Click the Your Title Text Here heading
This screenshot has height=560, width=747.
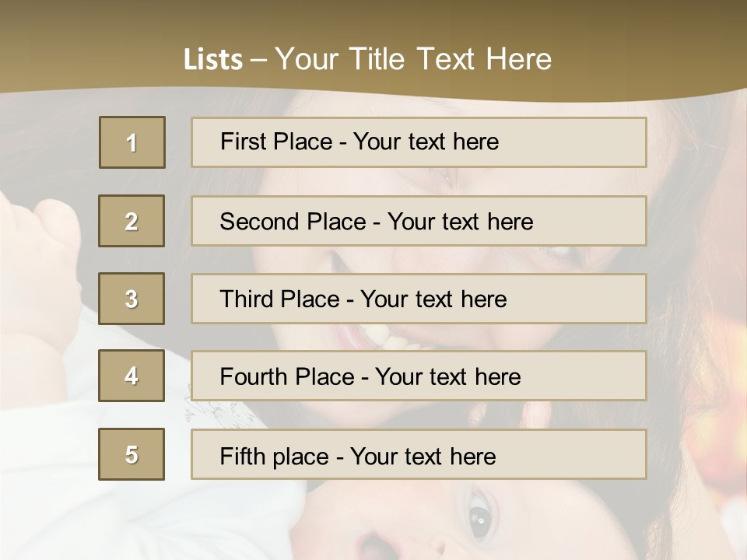(413, 59)
